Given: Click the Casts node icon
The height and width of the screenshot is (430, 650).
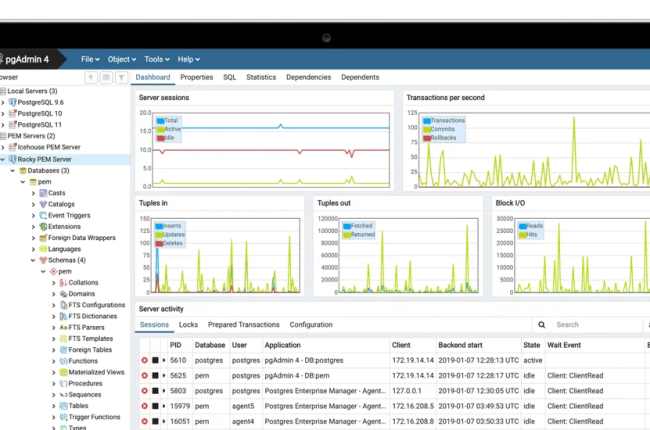Looking at the screenshot, I should pyautogui.click(x=43, y=193).
